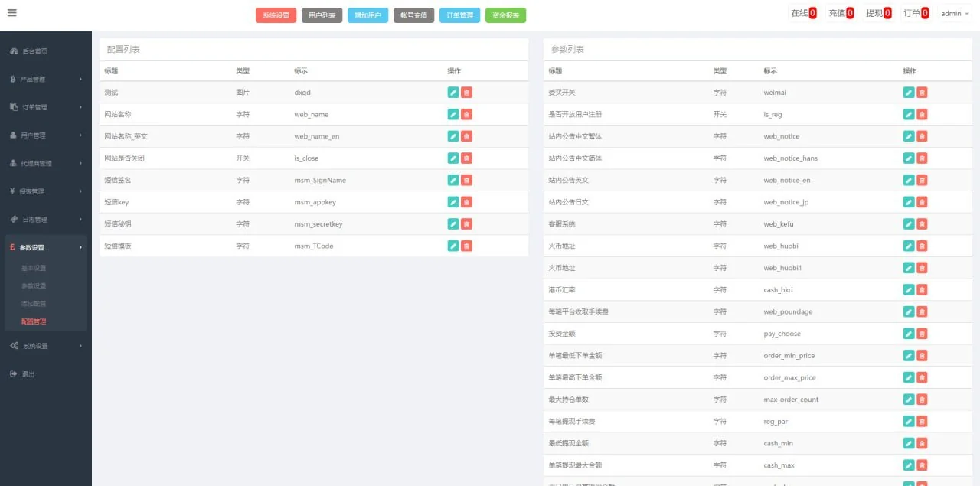Edit the cash_hkd parameter row
The height and width of the screenshot is (486, 980).
909,290
